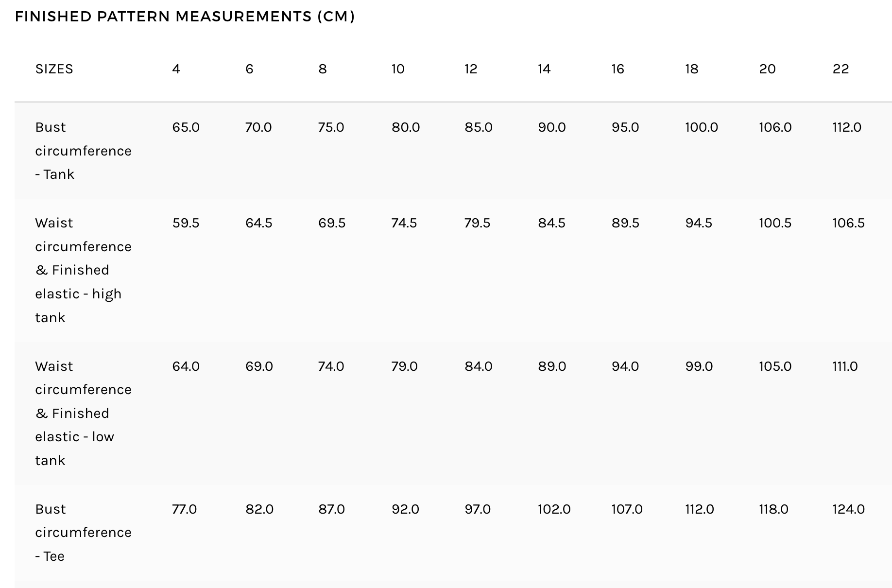Select the size 12 column header
Image resolution: width=892 pixels, height=588 pixels.
(471, 69)
